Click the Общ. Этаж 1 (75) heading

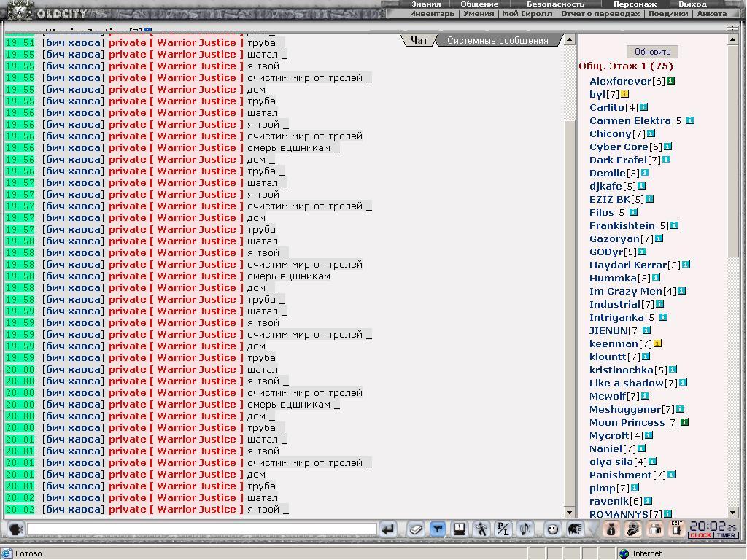[626, 66]
